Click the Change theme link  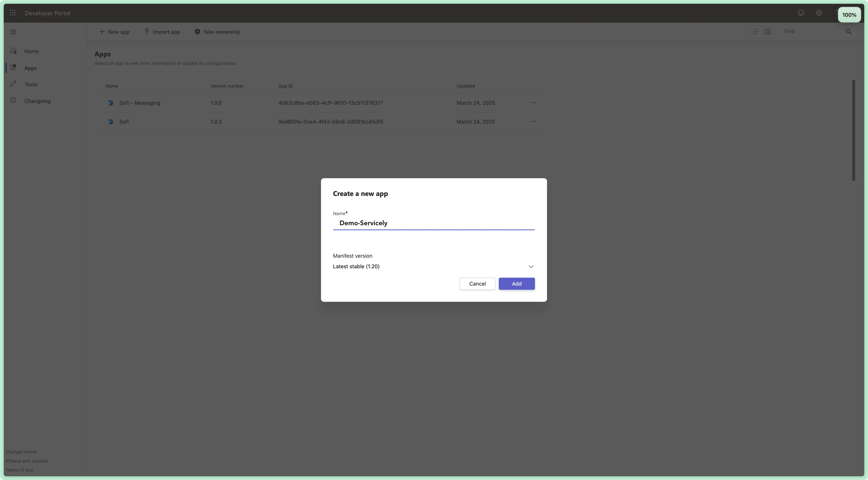coord(21,452)
